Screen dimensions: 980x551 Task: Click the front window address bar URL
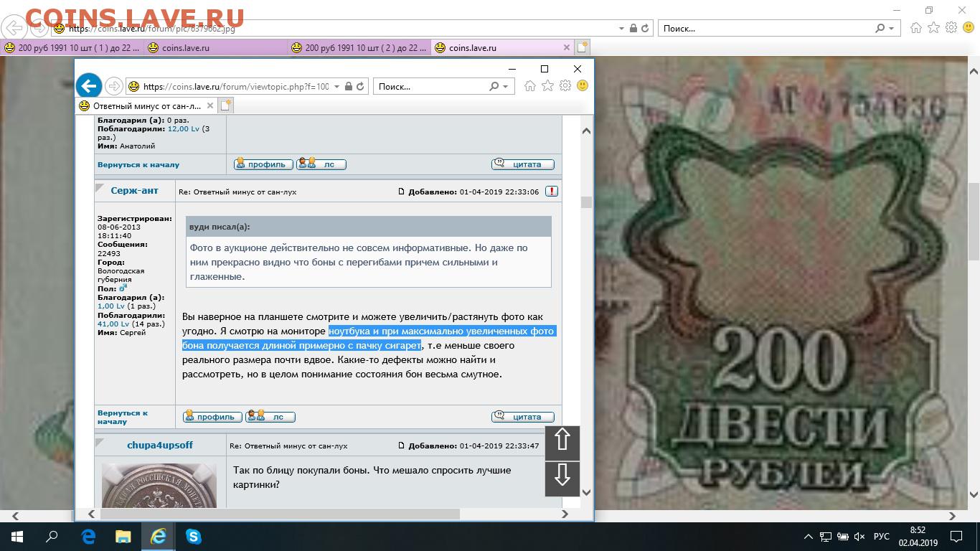pos(236,86)
